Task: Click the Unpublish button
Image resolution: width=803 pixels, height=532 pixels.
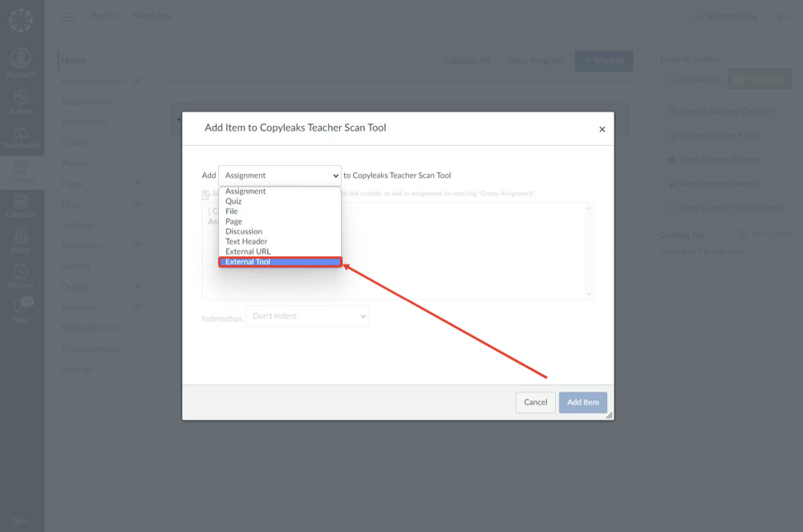Action: (693, 79)
